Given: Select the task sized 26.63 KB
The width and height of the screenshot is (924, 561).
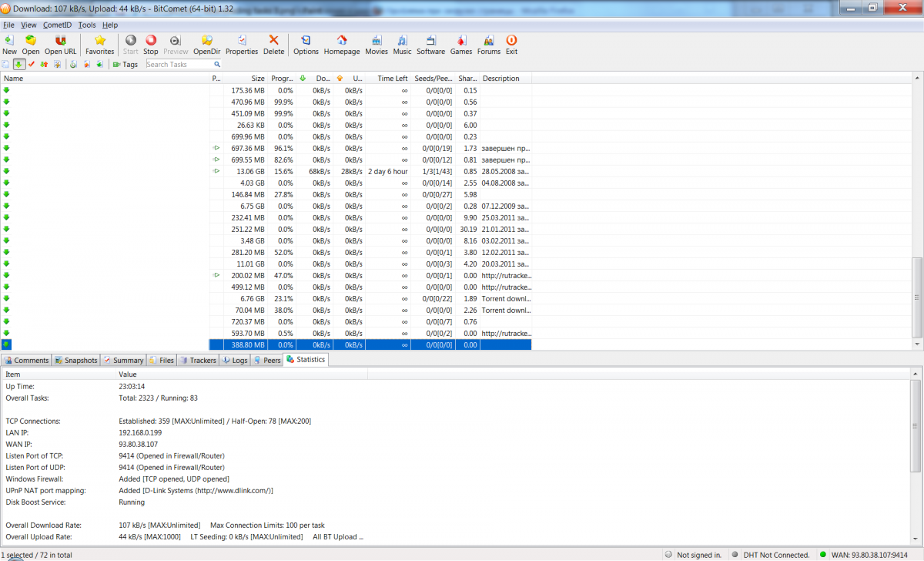Looking at the screenshot, I should tap(266, 125).
